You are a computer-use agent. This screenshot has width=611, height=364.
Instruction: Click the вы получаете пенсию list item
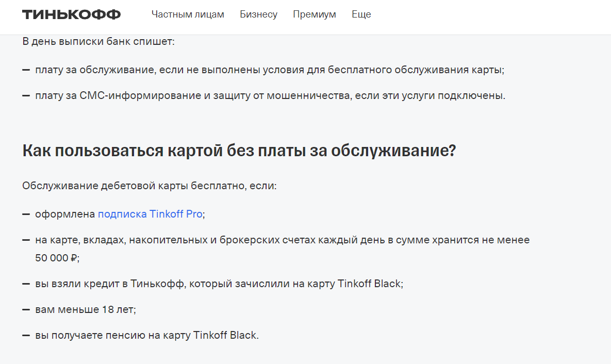tap(147, 335)
